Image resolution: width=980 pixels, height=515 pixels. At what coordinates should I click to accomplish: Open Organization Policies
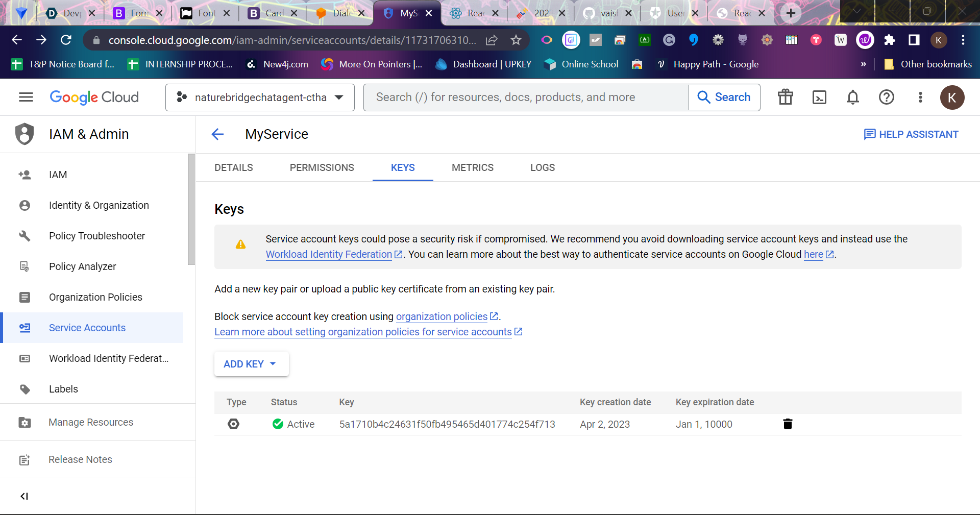coord(92,297)
